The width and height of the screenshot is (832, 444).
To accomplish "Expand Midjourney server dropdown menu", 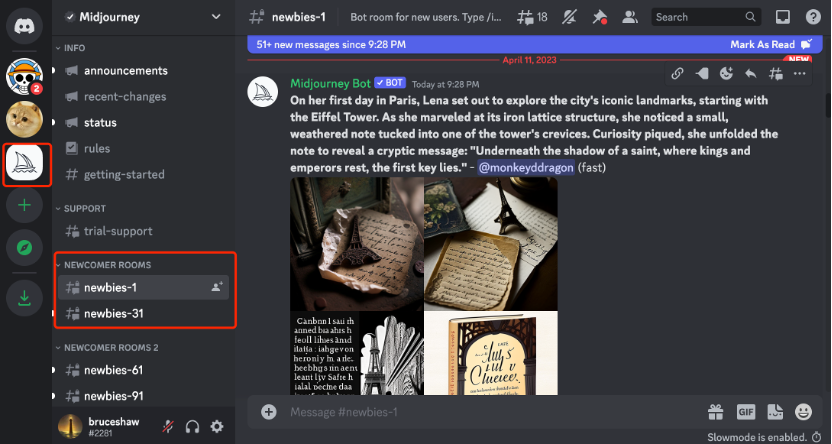I will point(216,17).
